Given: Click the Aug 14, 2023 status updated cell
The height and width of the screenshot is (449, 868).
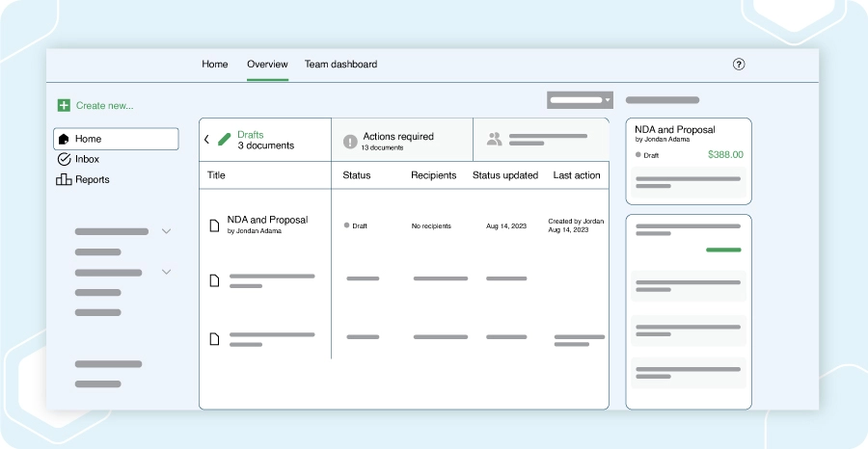Looking at the screenshot, I should [x=506, y=226].
